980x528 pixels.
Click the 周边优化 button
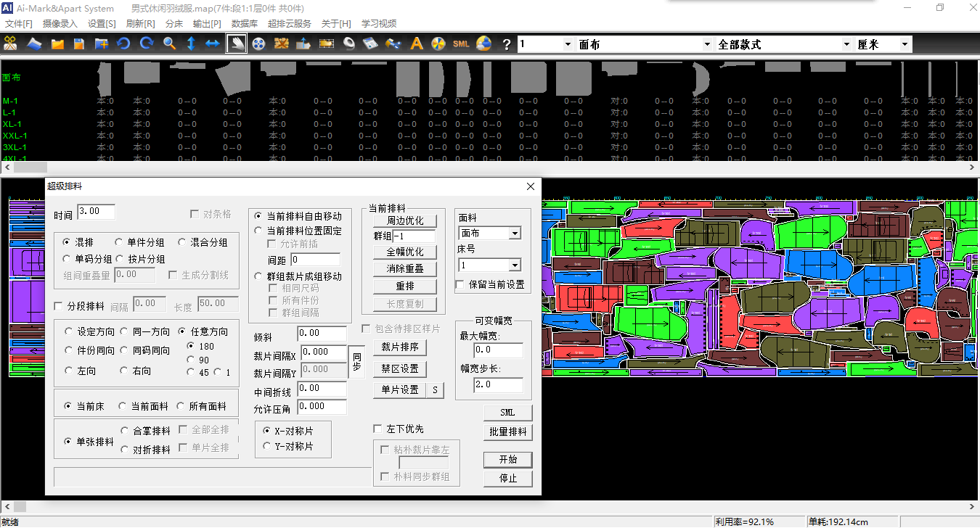[405, 220]
